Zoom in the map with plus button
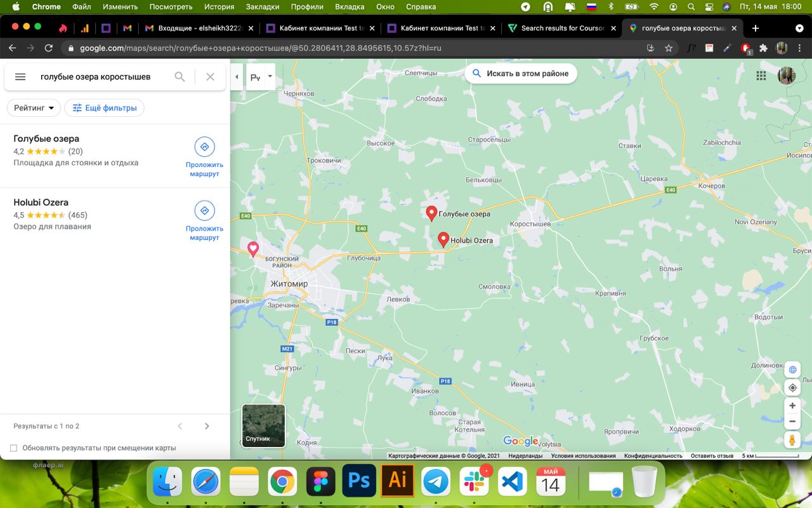 (792, 406)
